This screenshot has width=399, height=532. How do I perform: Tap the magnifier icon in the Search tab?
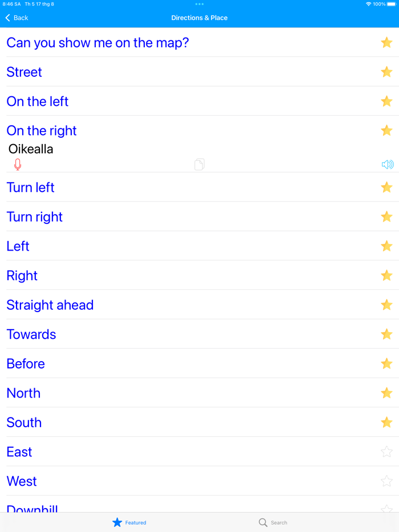tap(263, 522)
